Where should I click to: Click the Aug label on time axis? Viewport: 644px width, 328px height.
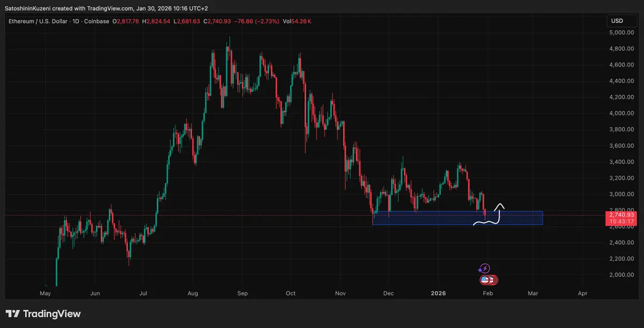click(x=193, y=294)
